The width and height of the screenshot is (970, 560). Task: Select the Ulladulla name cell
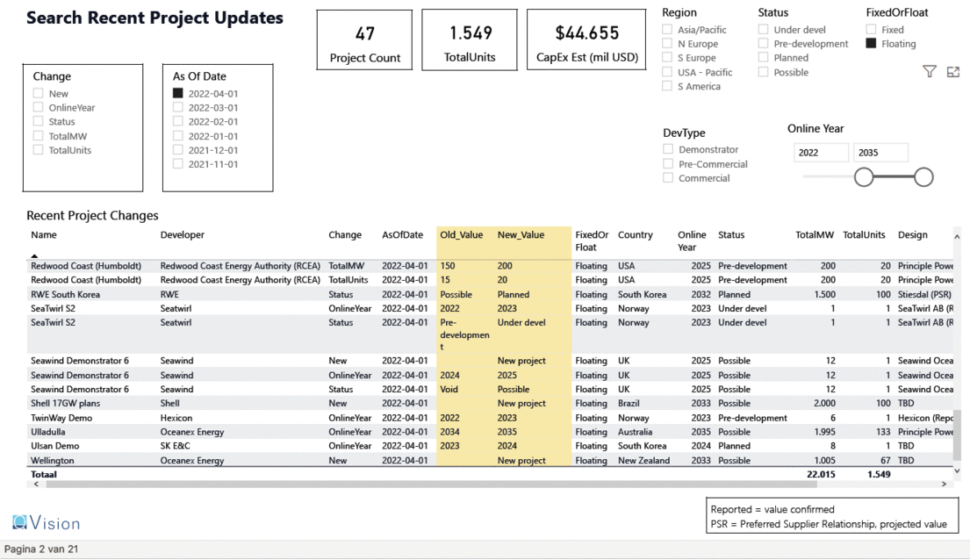(x=48, y=432)
